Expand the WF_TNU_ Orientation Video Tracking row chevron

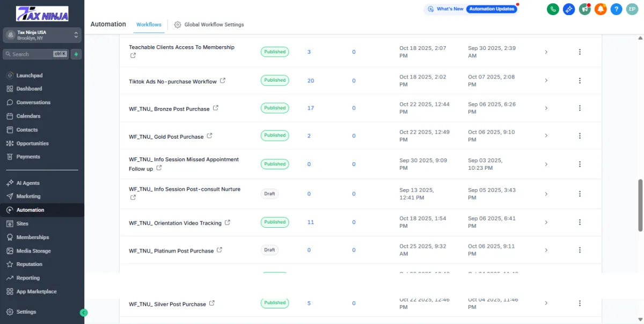point(546,222)
